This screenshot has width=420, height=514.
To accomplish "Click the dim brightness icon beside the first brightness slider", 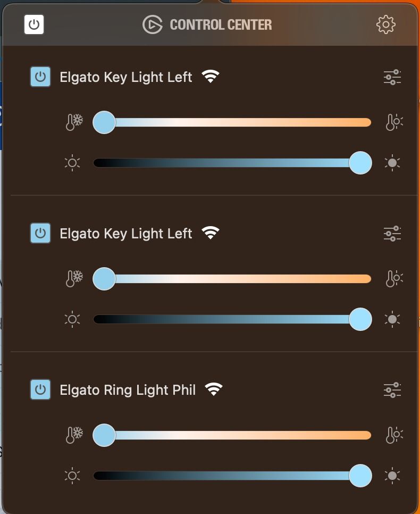I will (73, 163).
